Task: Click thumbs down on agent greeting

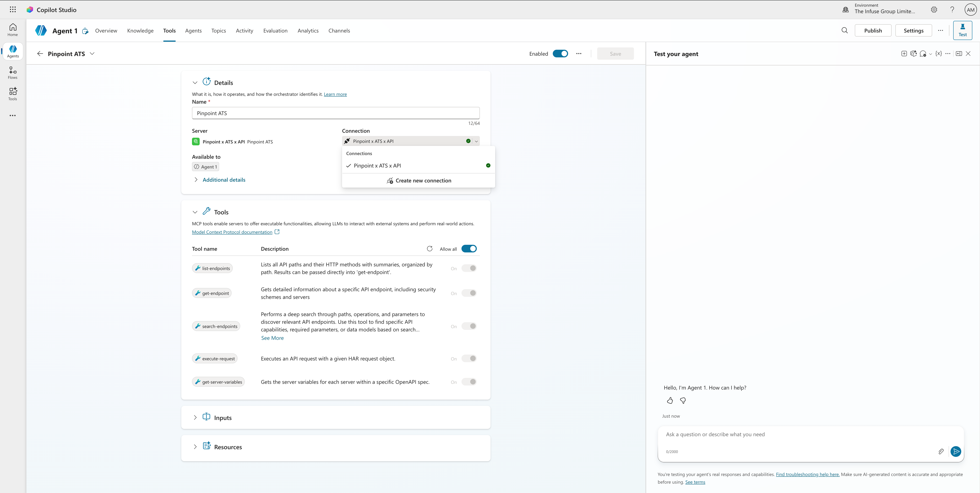Action: point(683,400)
